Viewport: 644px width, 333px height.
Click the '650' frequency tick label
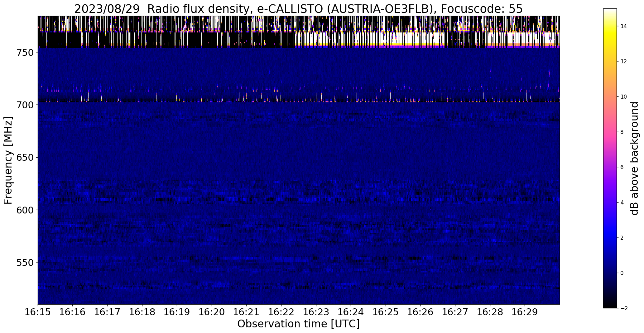point(25,158)
